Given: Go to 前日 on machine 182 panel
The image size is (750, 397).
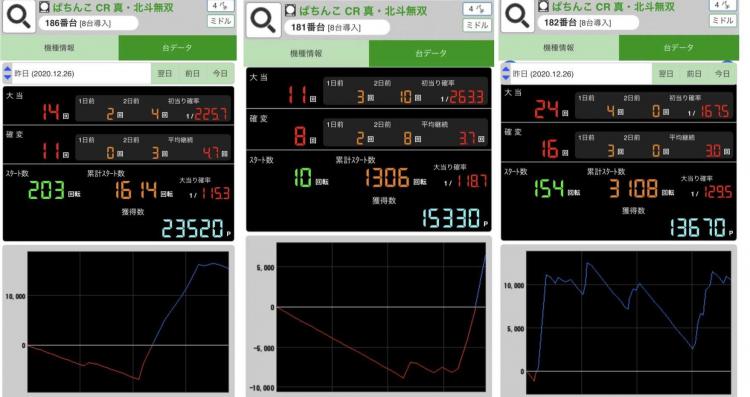Looking at the screenshot, I should point(694,74).
